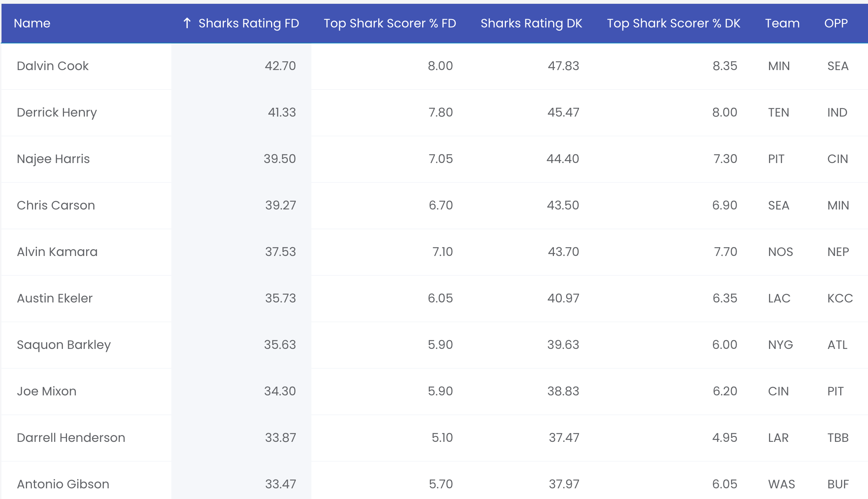The width and height of the screenshot is (868, 499).
Task: Click Alvin Kamara's FD scorer value 7.10
Action: point(443,252)
